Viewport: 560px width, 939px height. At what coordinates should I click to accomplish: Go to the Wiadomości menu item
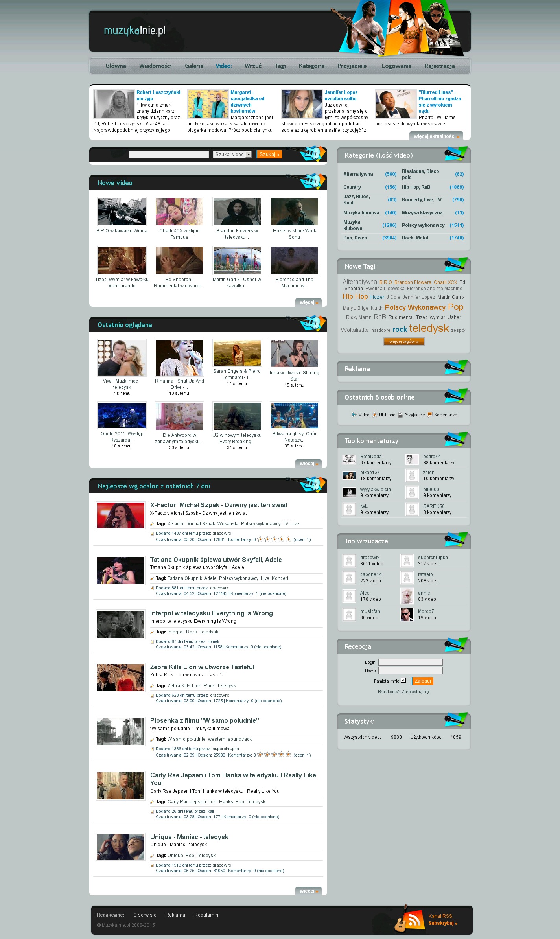[x=155, y=66]
